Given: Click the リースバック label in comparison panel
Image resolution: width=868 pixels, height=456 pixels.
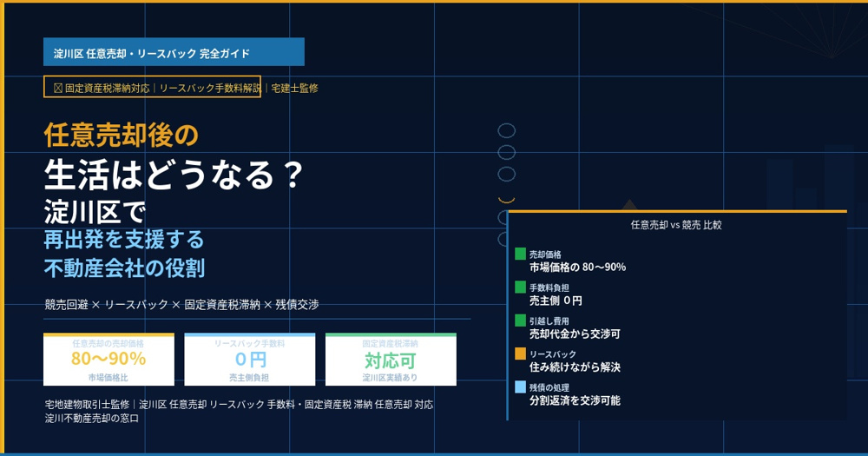Looking at the screenshot, I should click(x=552, y=354).
